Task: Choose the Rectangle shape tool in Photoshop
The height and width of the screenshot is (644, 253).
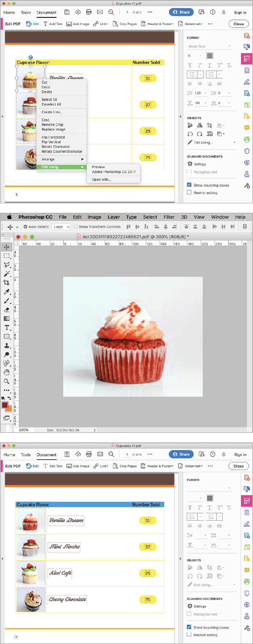Action: (x=7, y=336)
